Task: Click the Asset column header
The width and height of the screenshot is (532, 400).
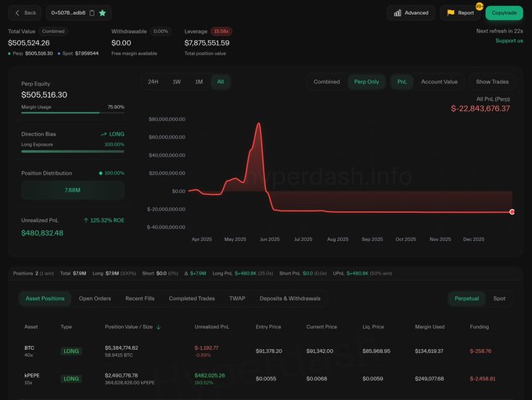Action: [31, 326]
